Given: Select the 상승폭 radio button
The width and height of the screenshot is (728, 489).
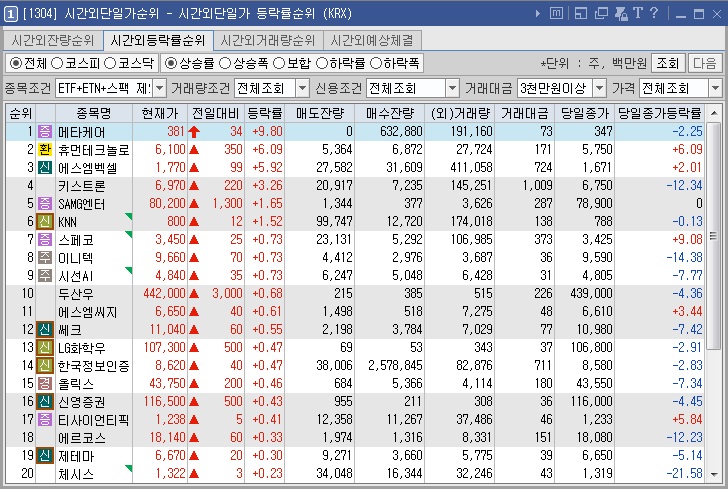Looking at the screenshot, I should (225, 63).
